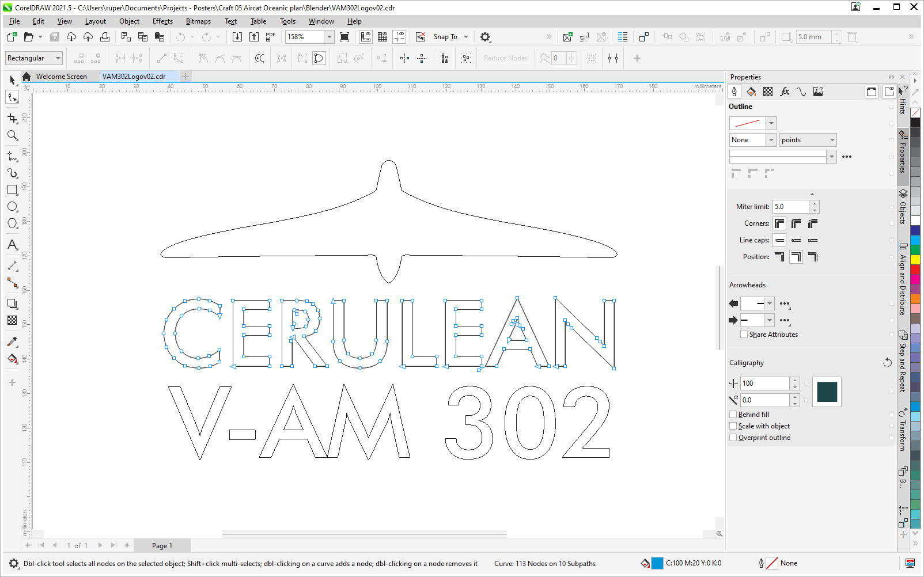Screen dimensions: 924x577
Task: Open the zoom level 158% dropdown
Action: pyautogui.click(x=330, y=37)
